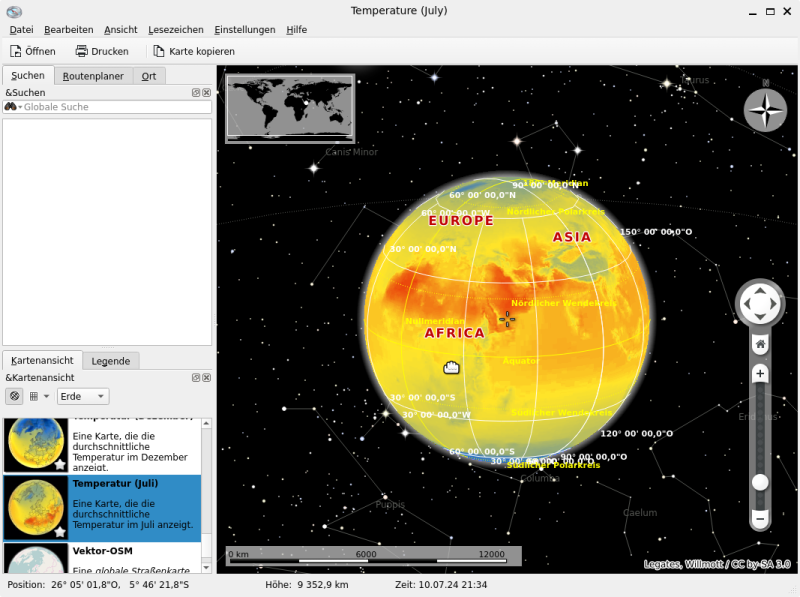This screenshot has width=800, height=597.
Task: Expand the binoculars search type dropdown
Action: tap(13, 107)
